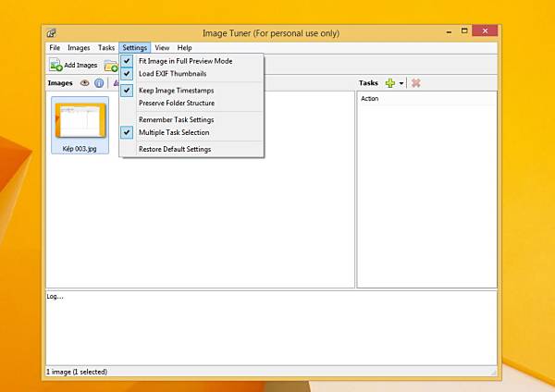Click the Image Tuner title bar icon
The width and height of the screenshot is (555, 392).
51,33
